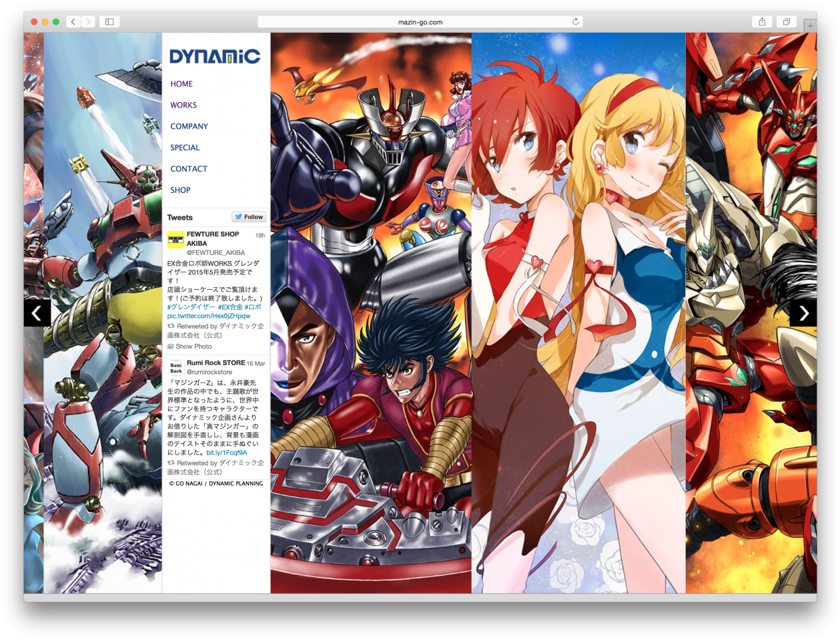Screen dimensions: 840x639
Task: Go to the SHOP page
Action: 180,190
